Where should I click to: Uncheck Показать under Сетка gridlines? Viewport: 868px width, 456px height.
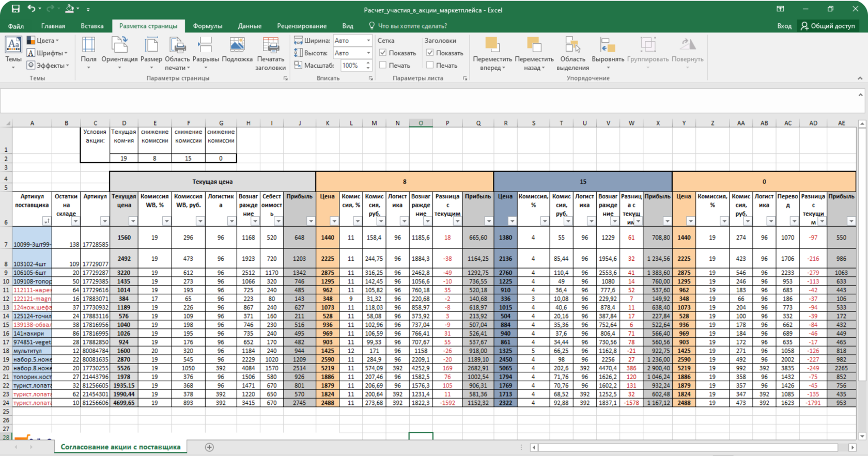coord(383,53)
